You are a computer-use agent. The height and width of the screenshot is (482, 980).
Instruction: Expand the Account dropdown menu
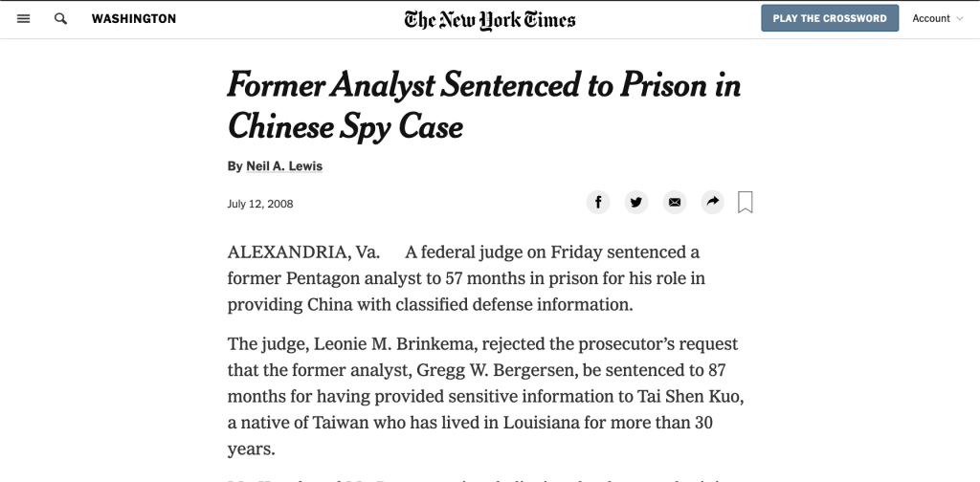click(x=937, y=18)
